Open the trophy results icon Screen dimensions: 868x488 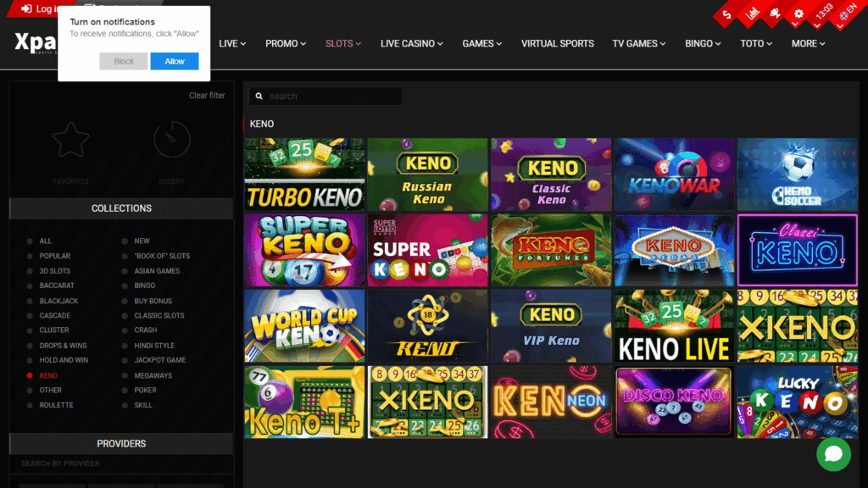pyautogui.click(x=775, y=14)
